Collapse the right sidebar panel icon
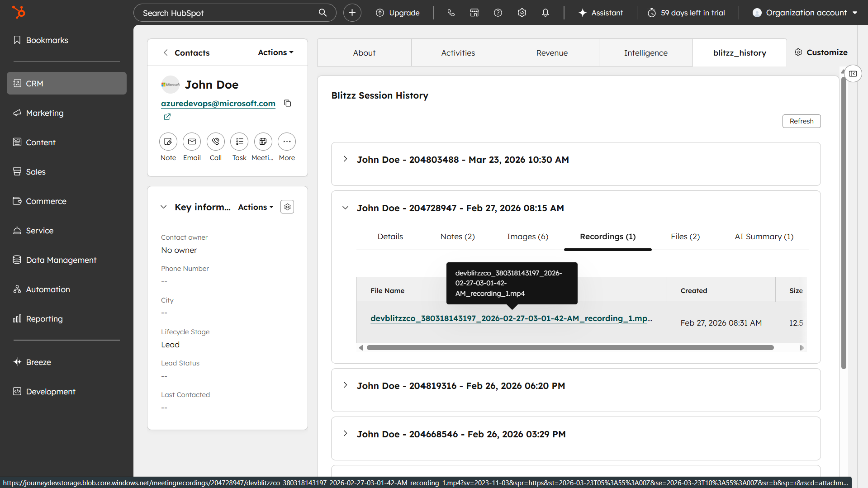The image size is (868, 488). [x=853, y=74]
